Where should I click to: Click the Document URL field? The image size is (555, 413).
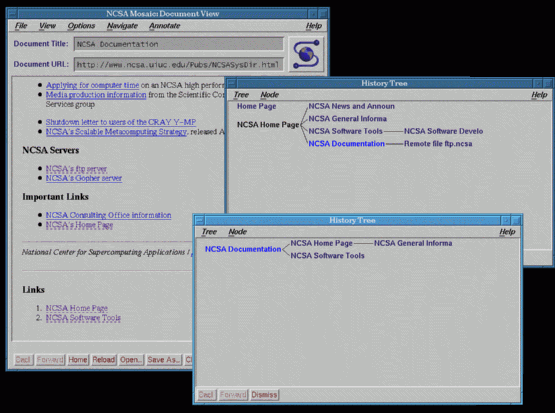[179, 65]
